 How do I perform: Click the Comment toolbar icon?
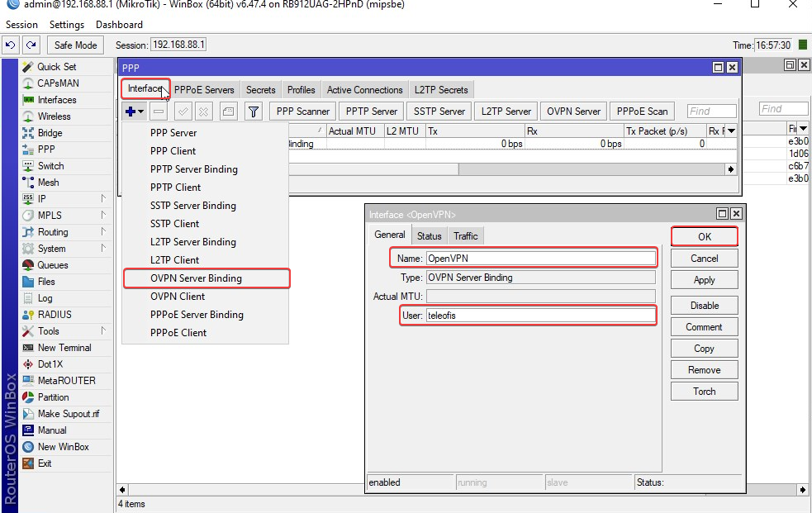[228, 112]
